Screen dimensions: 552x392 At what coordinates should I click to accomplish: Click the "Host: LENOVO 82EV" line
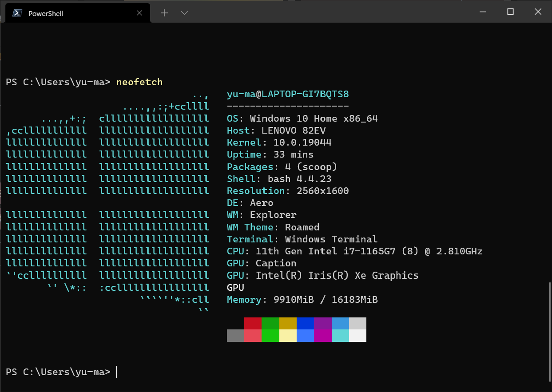click(276, 131)
